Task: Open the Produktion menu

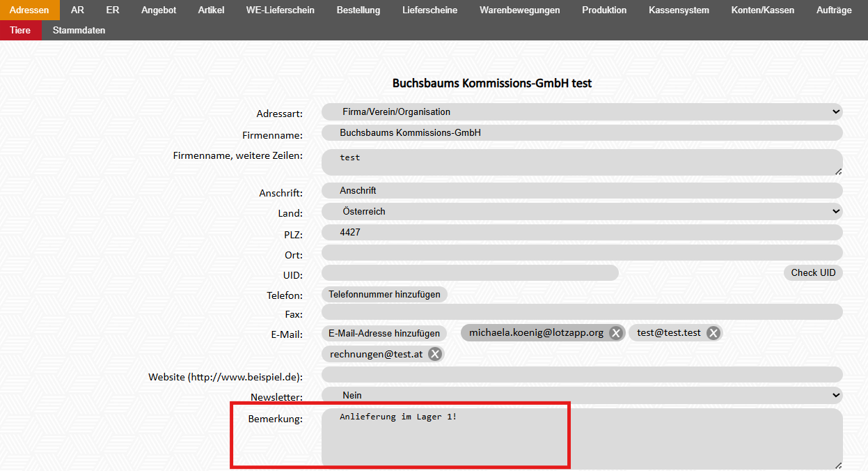Action: click(604, 10)
